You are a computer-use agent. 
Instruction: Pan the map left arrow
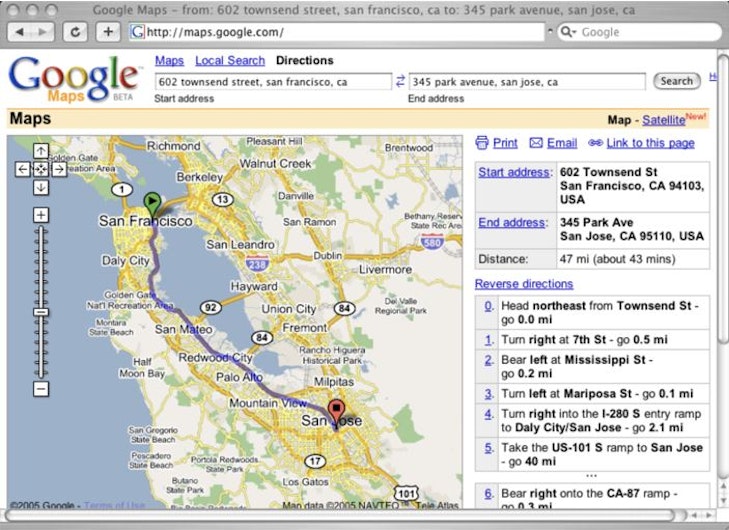(22, 169)
